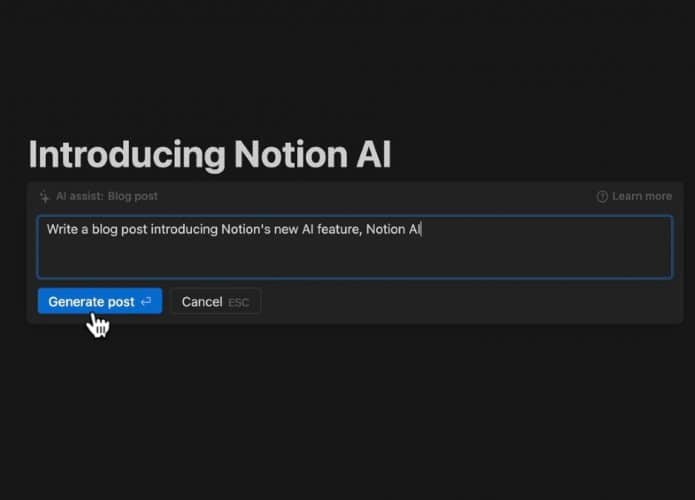Cancel the AI assist prompt
This screenshot has height=500, width=695.
(216, 302)
